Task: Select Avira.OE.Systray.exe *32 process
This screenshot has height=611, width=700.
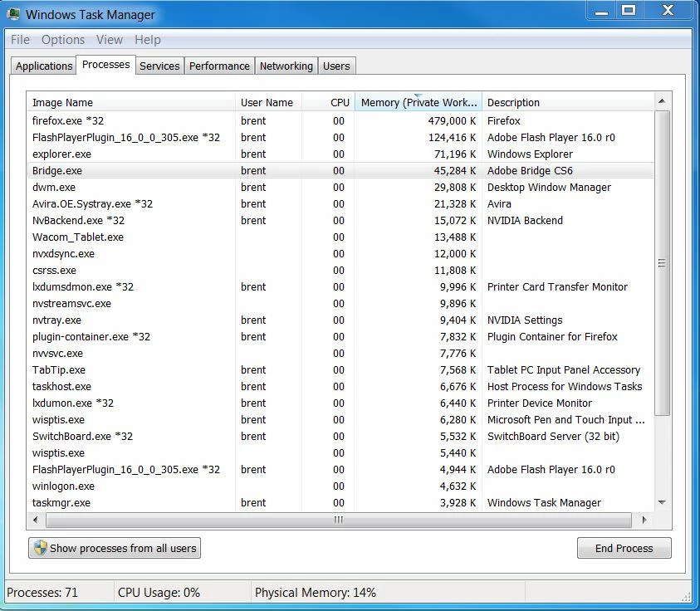Action: click(340, 204)
